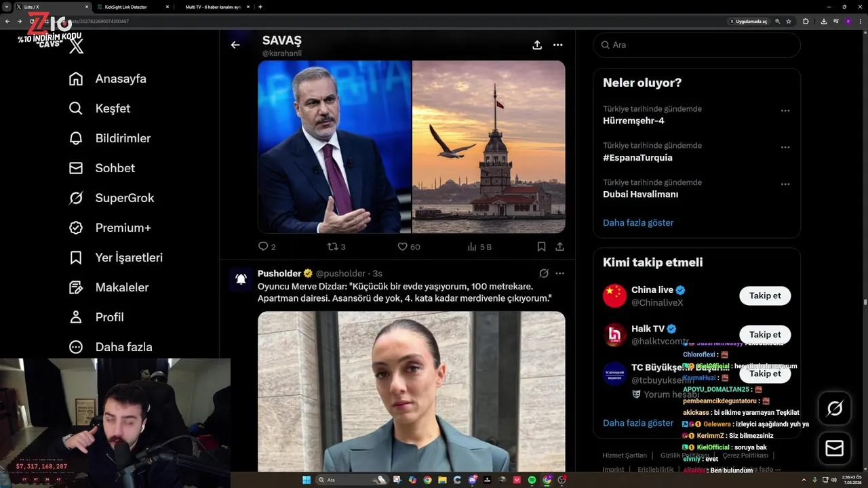Image resolution: width=868 pixels, height=488 pixels.
Task: Show hidden system tray icons
Action: click(x=804, y=480)
